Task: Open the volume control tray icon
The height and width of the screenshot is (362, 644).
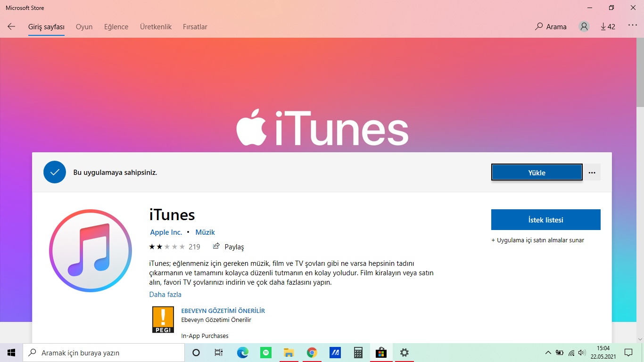Action: [x=582, y=353]
